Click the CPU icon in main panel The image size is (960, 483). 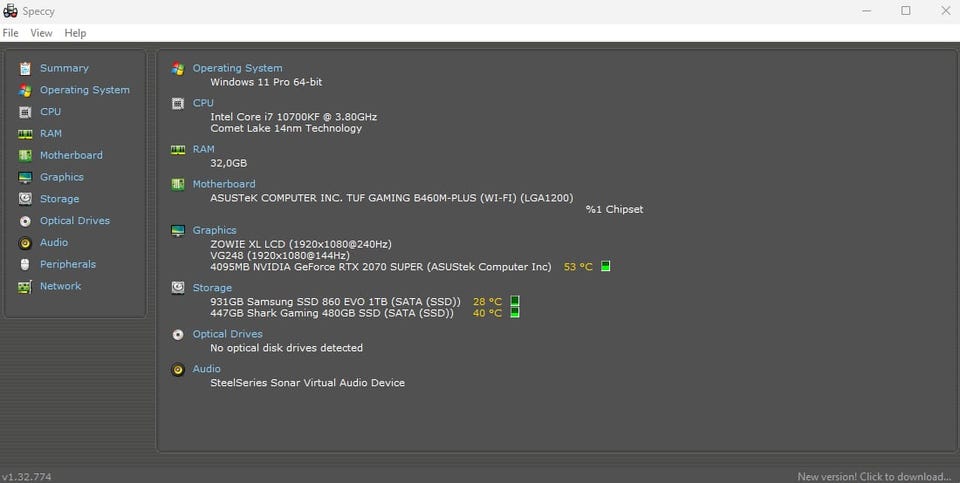178,103
